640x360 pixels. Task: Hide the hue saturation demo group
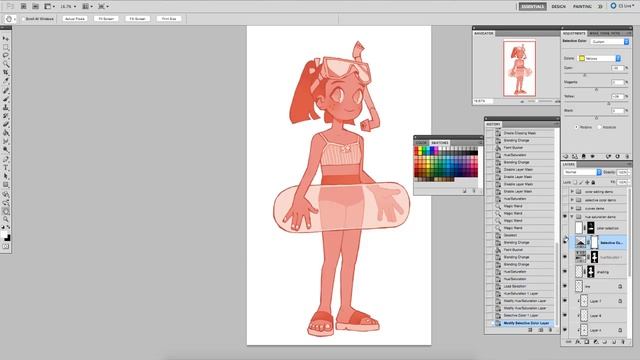(x=565, y=217)
